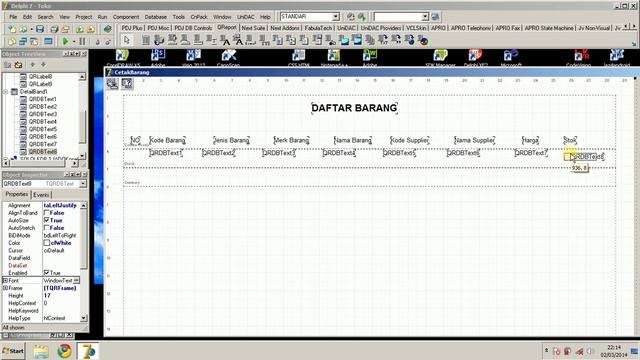Open the File menu
The height and width of the screenshot is (360, 640).
(13, 17)
